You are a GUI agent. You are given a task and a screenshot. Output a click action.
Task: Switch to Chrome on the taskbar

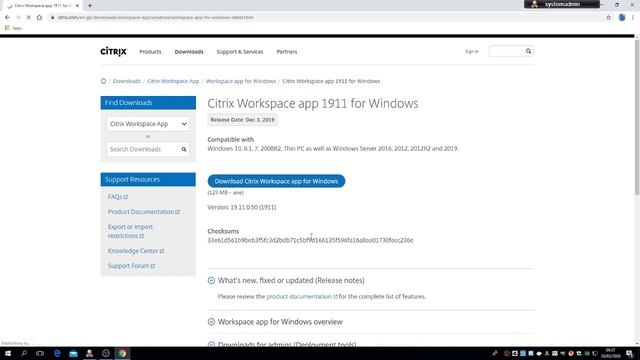[122, 353]
